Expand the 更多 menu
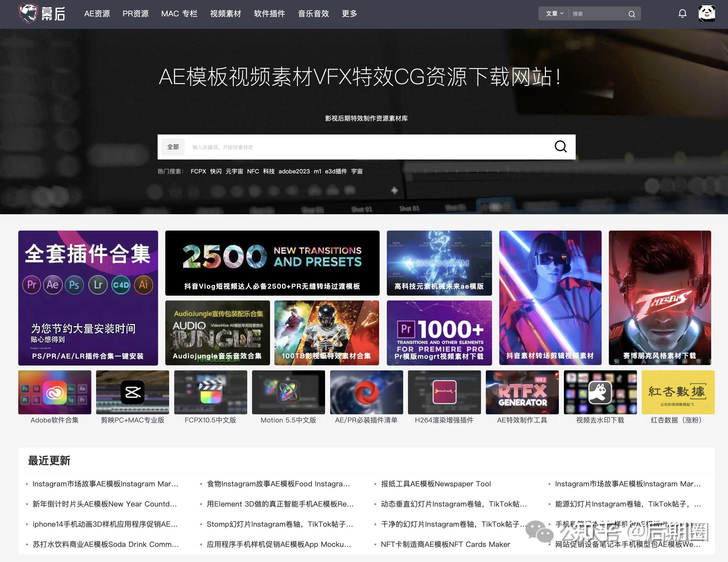The width and height of the screenshot is (728, 562). 349,14
